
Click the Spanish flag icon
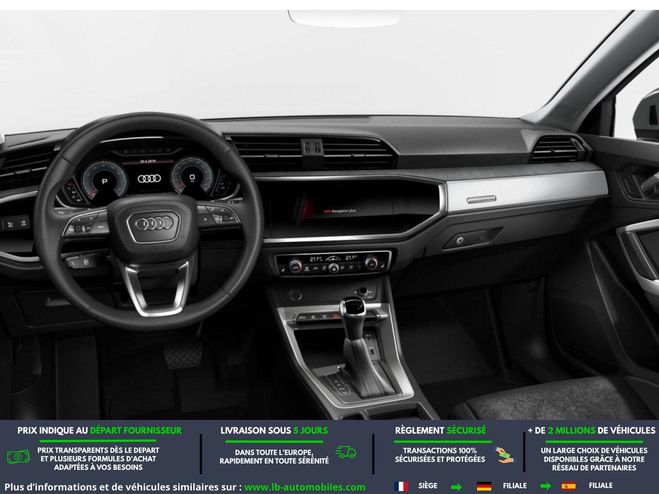pos(569,486)
